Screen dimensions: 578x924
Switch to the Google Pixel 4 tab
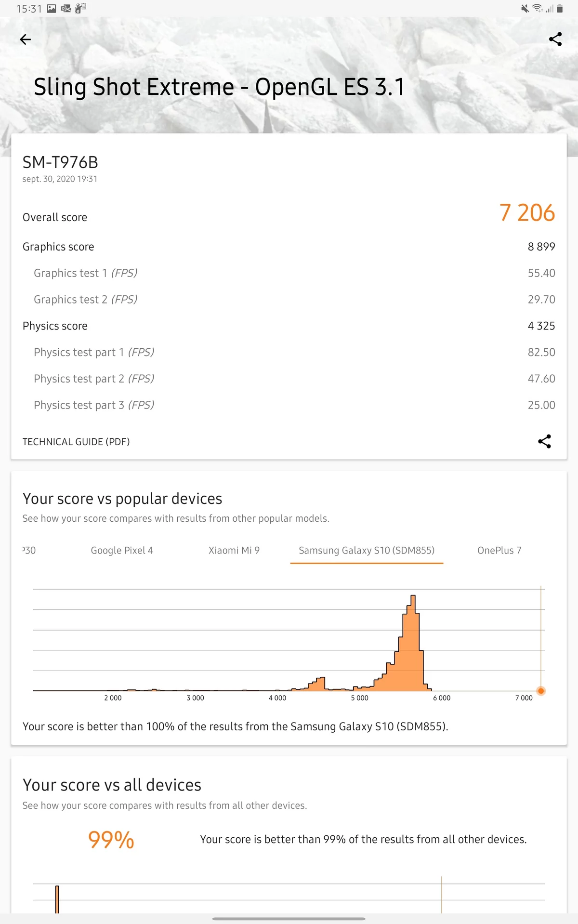122,550
